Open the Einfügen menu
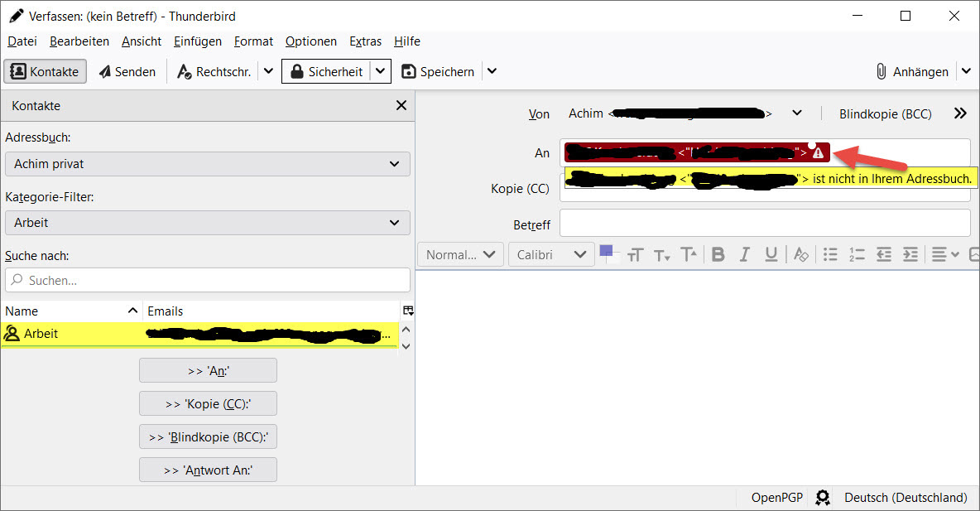 point(198,41)
